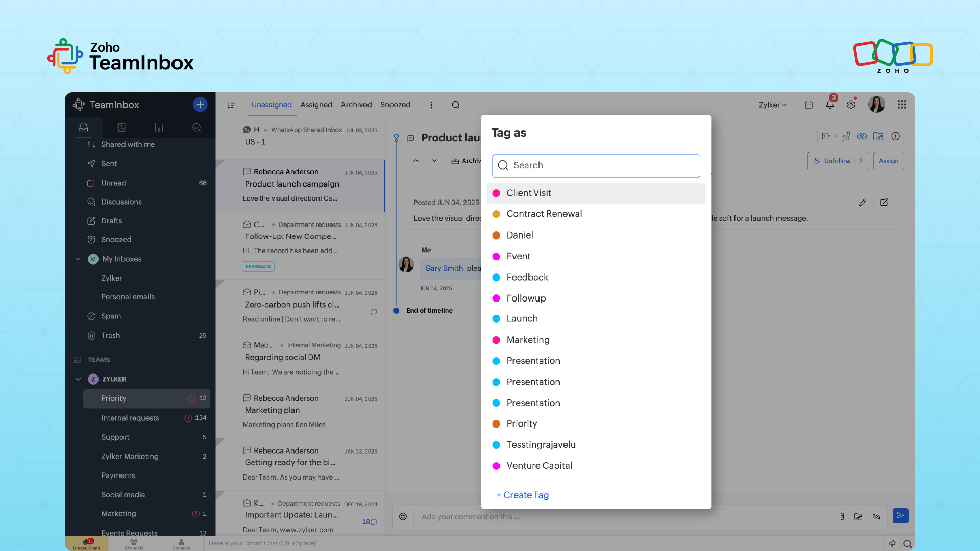Open the calendar icon in header
This screenshot has width=980, height=551.
[x=808, y=105]
